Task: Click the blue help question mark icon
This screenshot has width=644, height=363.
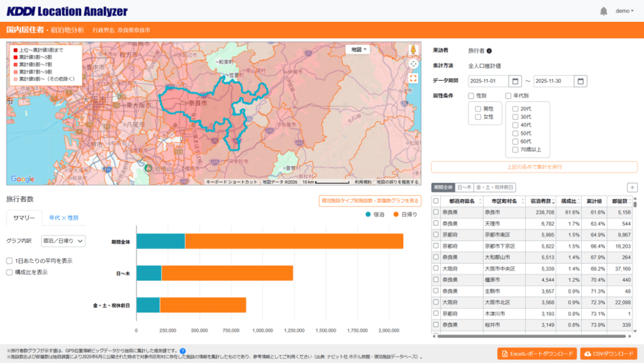Action: click(182, 351)
